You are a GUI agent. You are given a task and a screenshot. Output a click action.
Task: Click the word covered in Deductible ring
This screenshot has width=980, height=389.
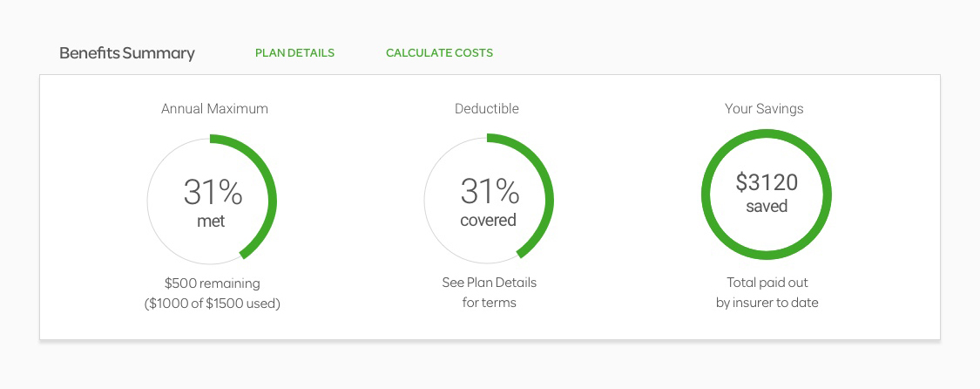[x=489, y=220]
